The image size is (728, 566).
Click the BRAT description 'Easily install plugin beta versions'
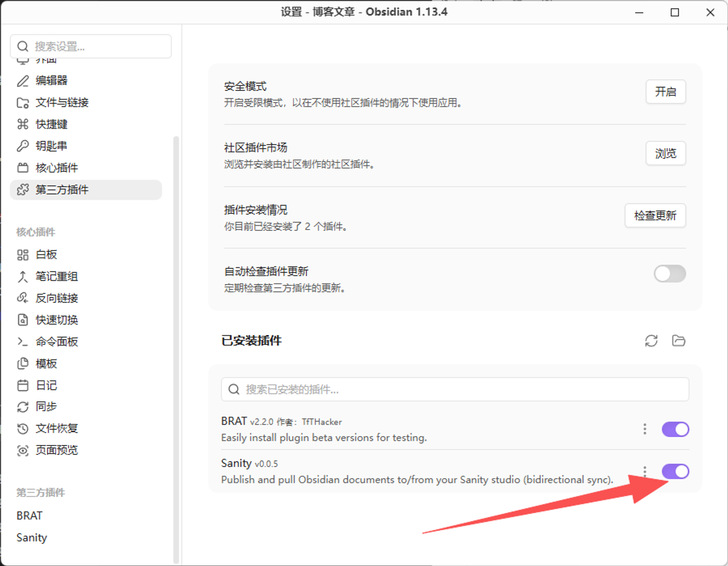coord(324,438)
